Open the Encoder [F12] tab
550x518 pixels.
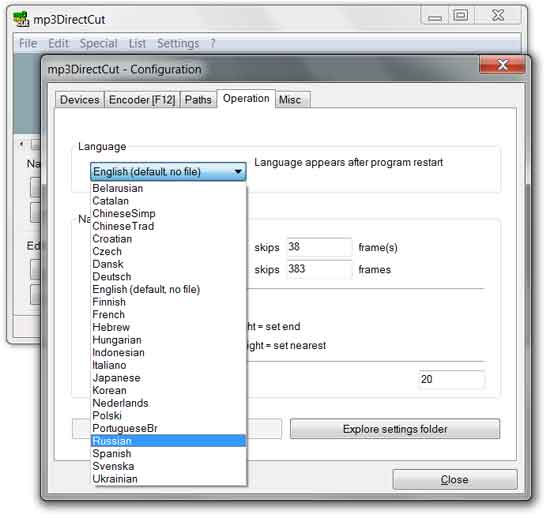142,100
